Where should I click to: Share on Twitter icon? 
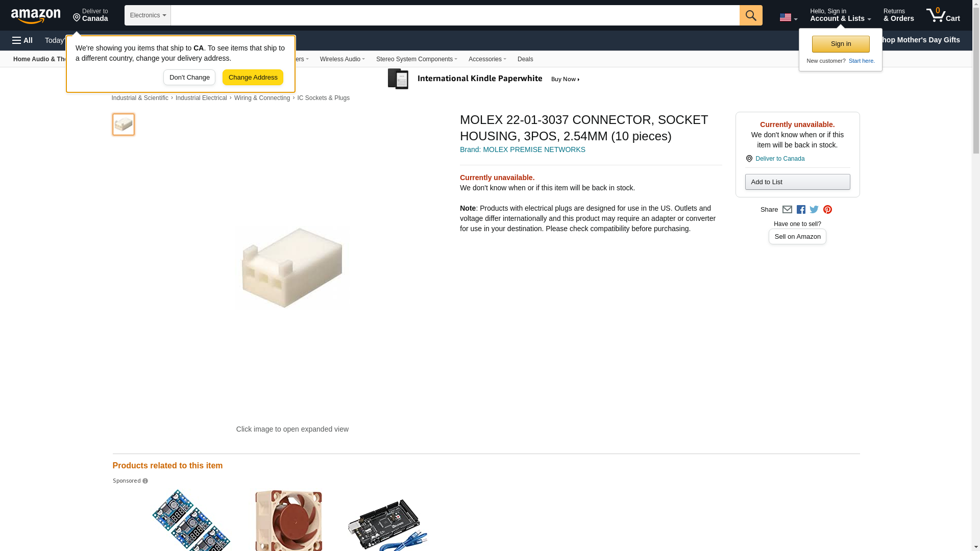[814, 210]
